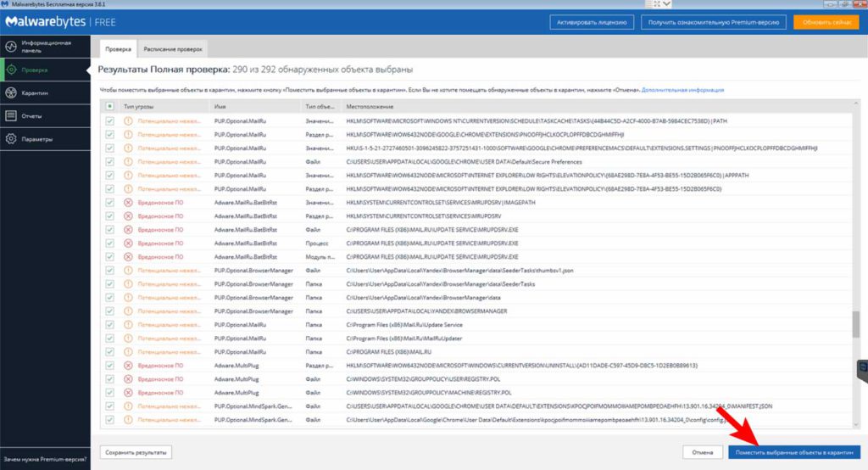Click malware X icon of the UNINSTALL registry row
The height and width of the screenshot is (470, 868).
128,366
